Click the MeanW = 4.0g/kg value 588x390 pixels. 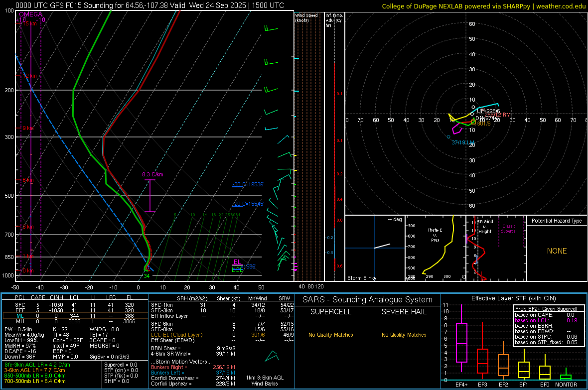tap(24, 335)
